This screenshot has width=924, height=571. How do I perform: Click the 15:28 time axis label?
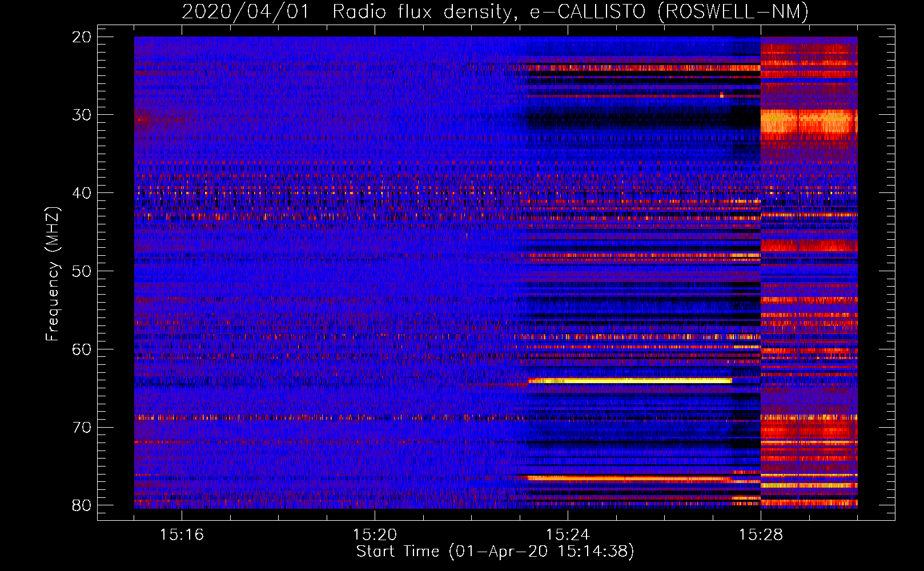[761, 535]
